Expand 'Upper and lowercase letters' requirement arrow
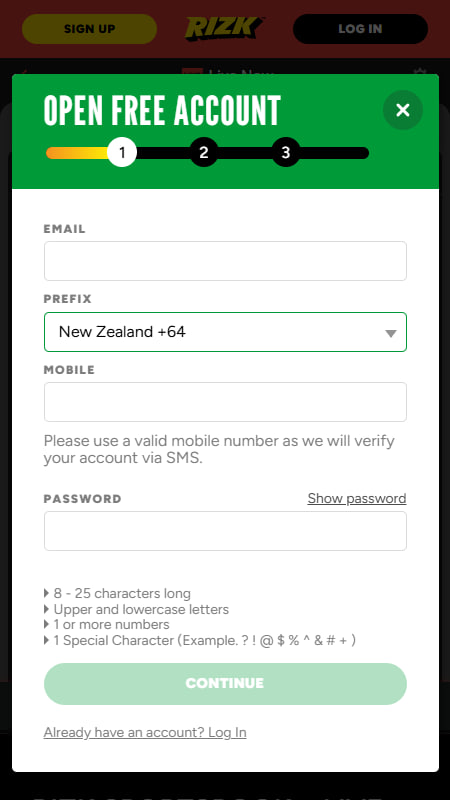The height and width of the screenshot is (800, 450). pos(47,609)
